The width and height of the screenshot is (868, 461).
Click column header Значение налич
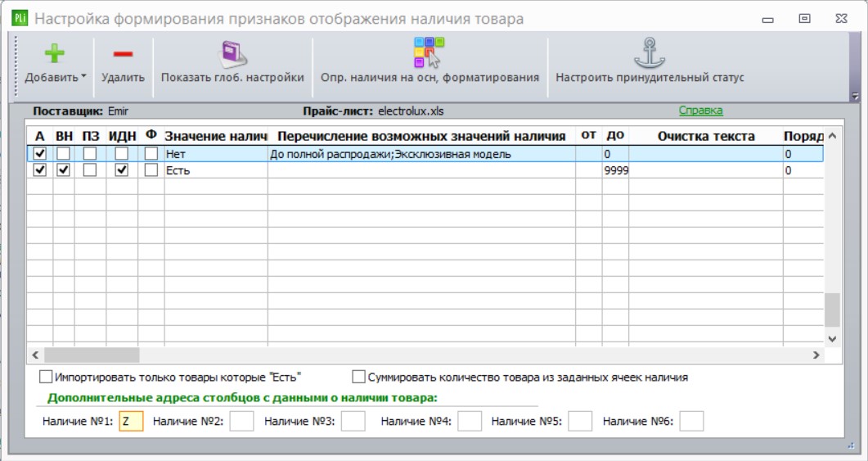[216, 136]
